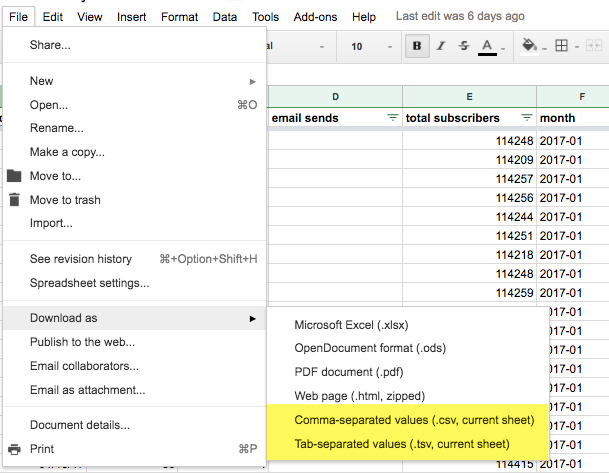609x473 pixels.
Task: Click cell with value 114257
Action: (x=470, y=179)
